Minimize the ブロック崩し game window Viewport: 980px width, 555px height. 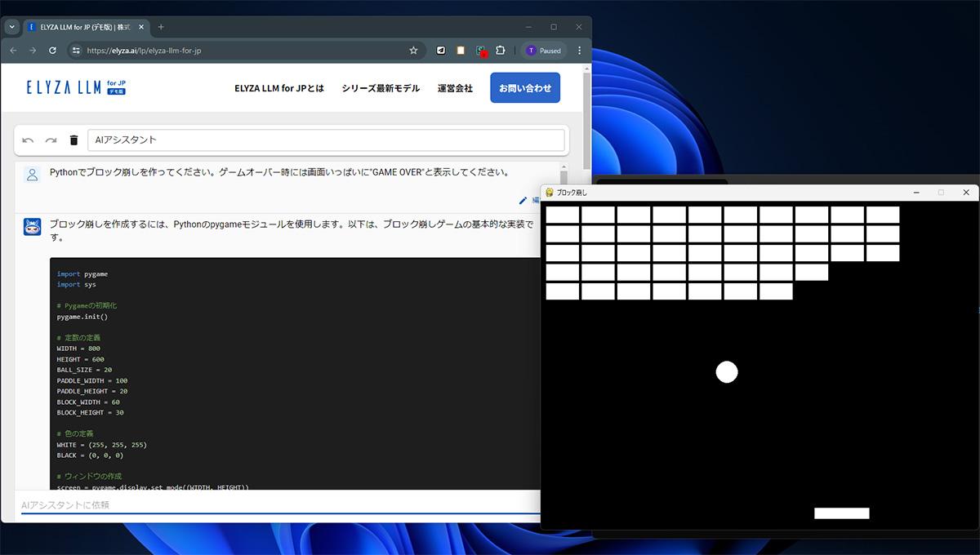(916, 193)
